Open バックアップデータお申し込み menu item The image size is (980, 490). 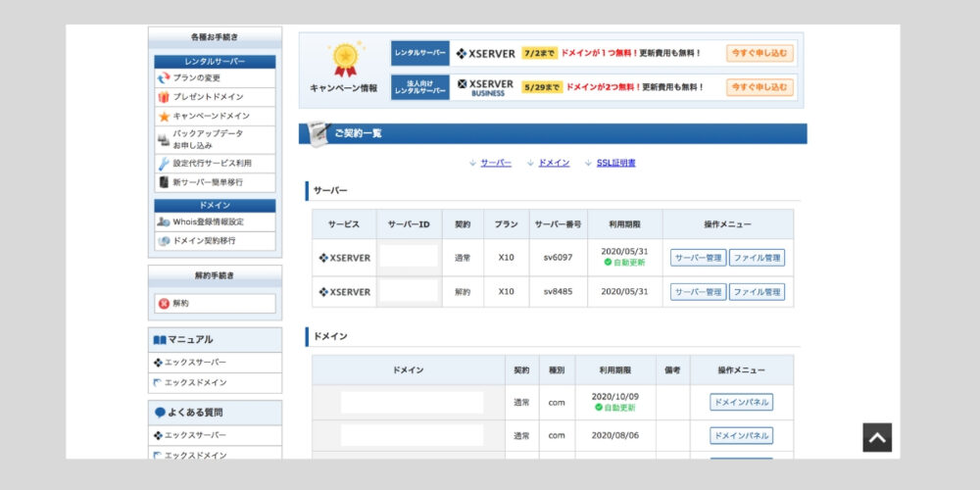pyautogui.click(x=215, y=139)
